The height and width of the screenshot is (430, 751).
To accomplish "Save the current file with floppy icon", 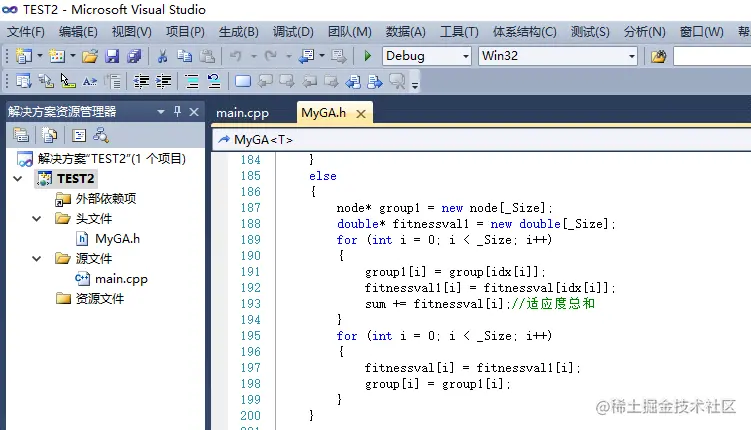I will (112, 57).
